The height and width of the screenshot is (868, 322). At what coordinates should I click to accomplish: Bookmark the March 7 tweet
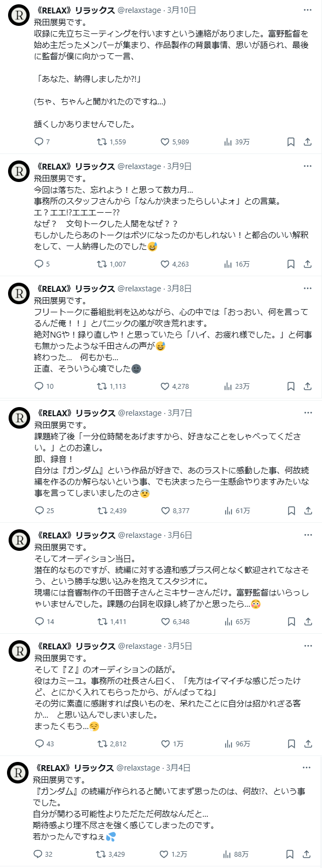[x=291, y=510]
